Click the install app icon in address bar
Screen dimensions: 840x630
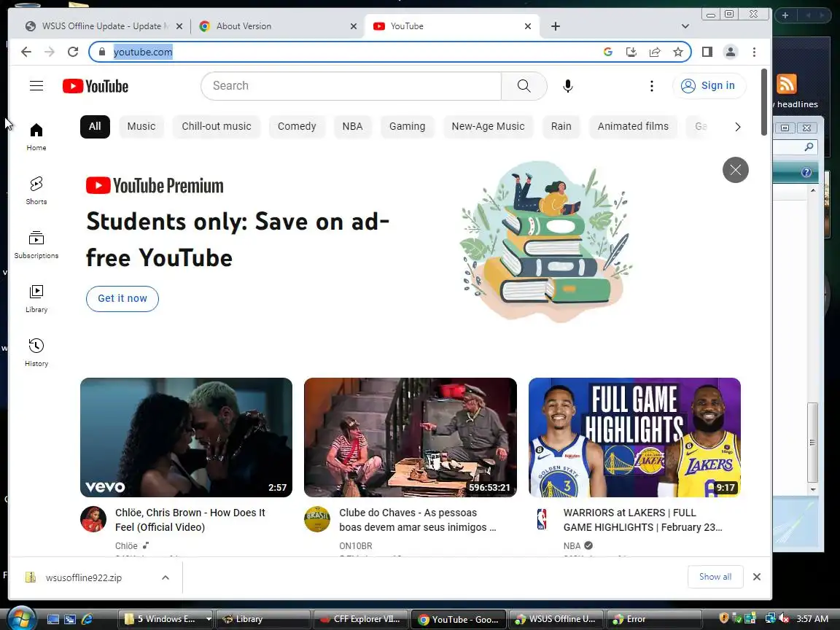coord(631,52)
